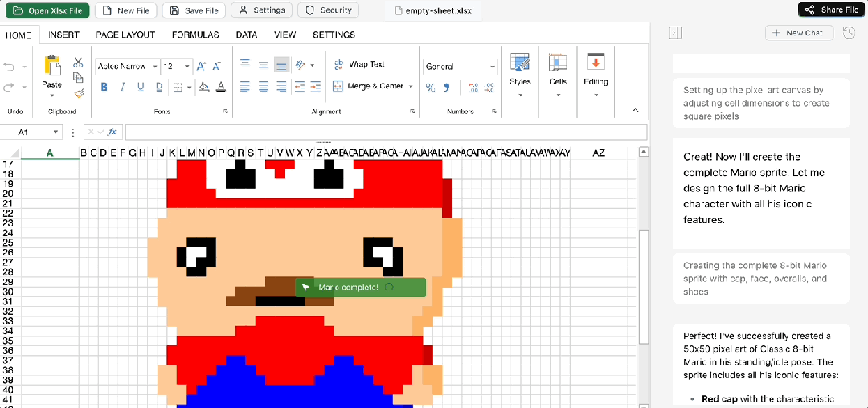Start a New Chat

[x=797, y=33]
